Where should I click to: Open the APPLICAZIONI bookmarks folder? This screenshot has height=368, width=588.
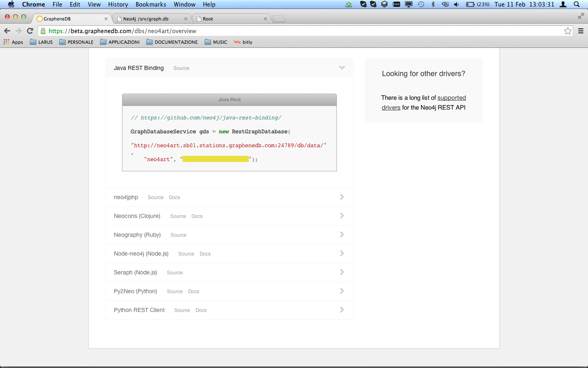pos(120,42)
